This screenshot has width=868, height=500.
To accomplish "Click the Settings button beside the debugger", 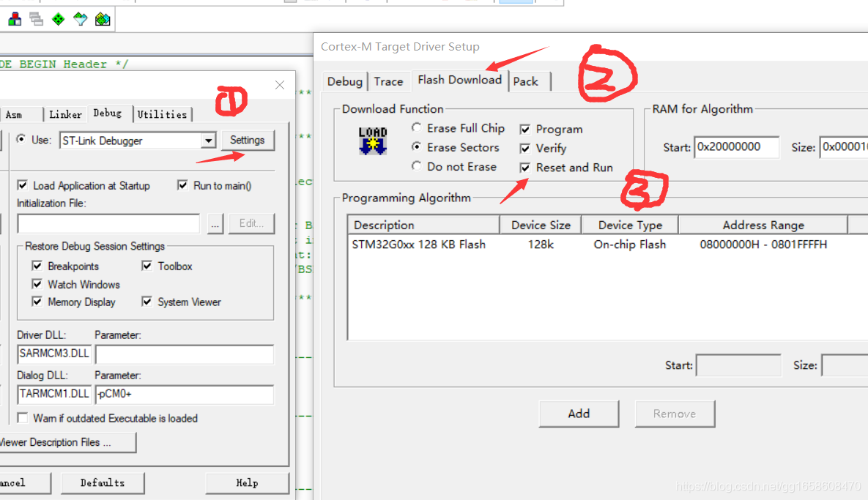I will (x=247, y=141).
